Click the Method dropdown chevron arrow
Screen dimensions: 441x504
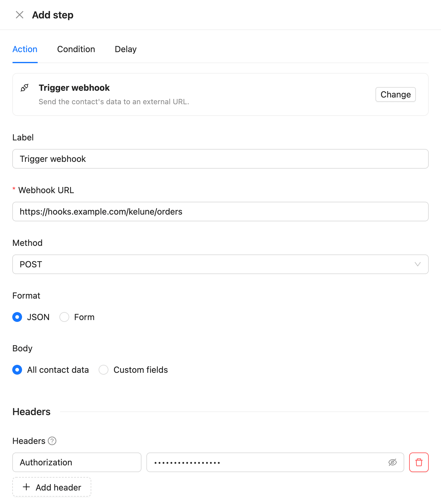coord(417,264)
